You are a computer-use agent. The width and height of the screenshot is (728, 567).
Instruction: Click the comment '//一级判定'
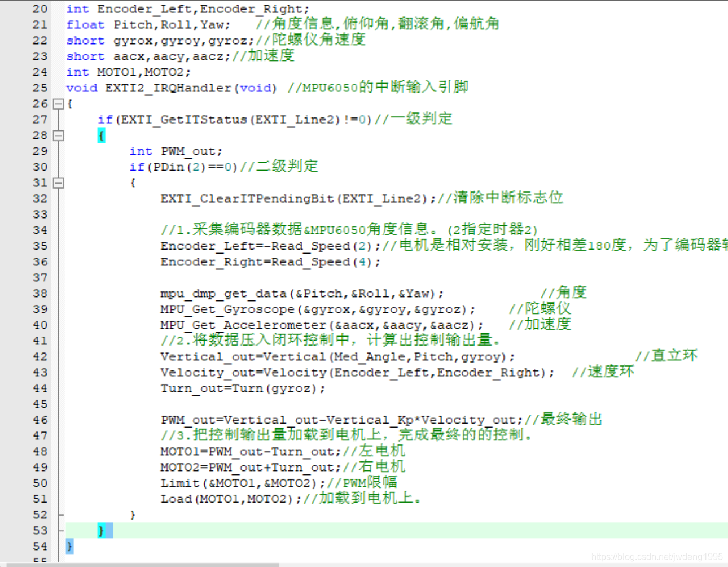click(413, 119)
